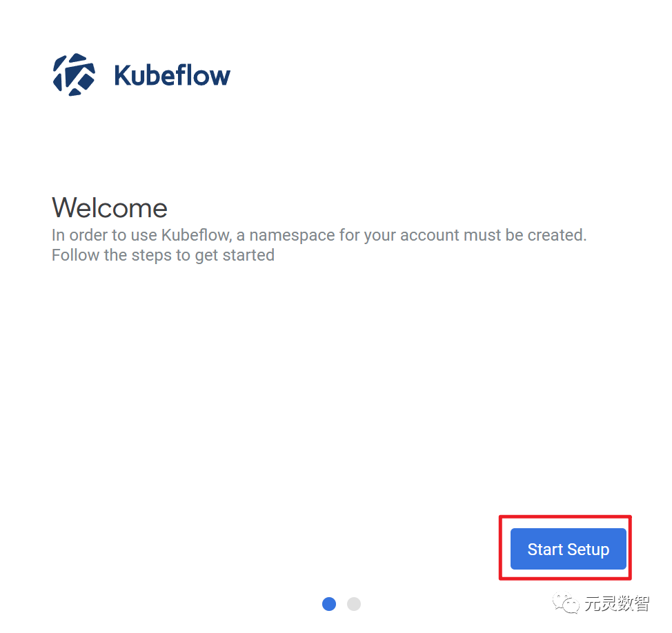This screenshot has height=633, width=672.
Task: Click the red highlight border around Start Setup
Action: (565, 517)
